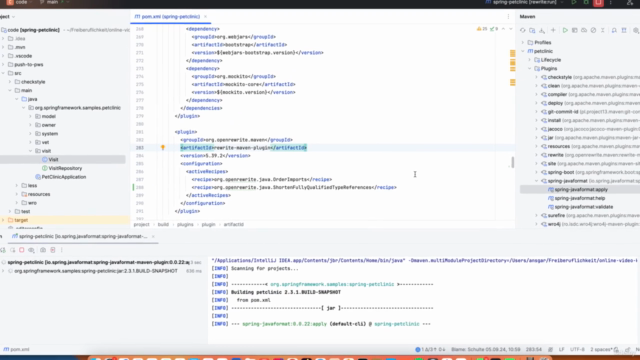The width and height of the screenshot is (640, 360).
Task: Open the Project view dropdown
Action: pos(7,17)
